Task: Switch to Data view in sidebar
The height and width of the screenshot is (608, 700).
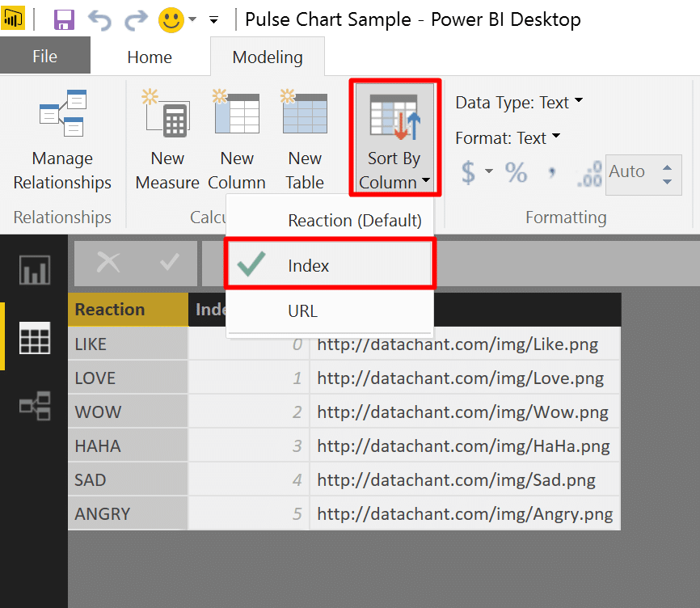Action: click(35, 337)
